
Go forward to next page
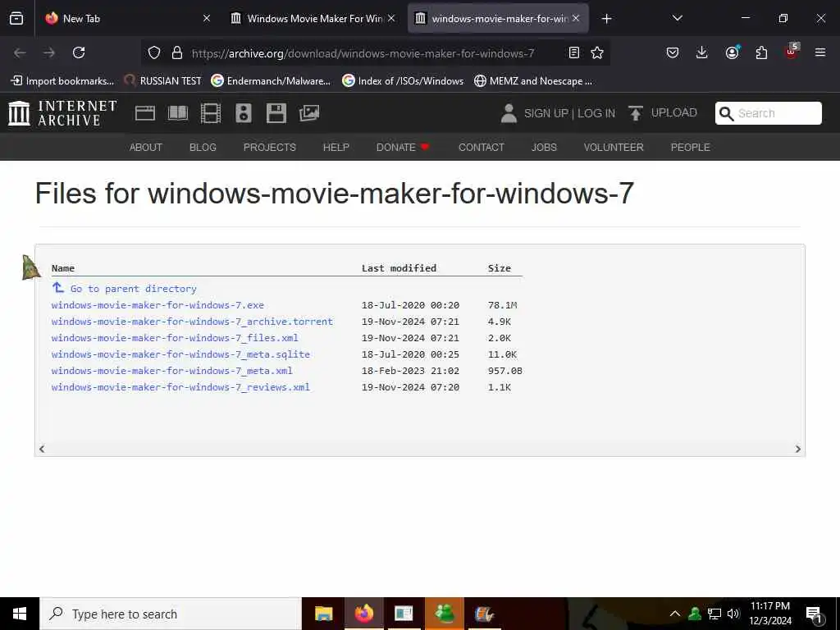(49, 52)
